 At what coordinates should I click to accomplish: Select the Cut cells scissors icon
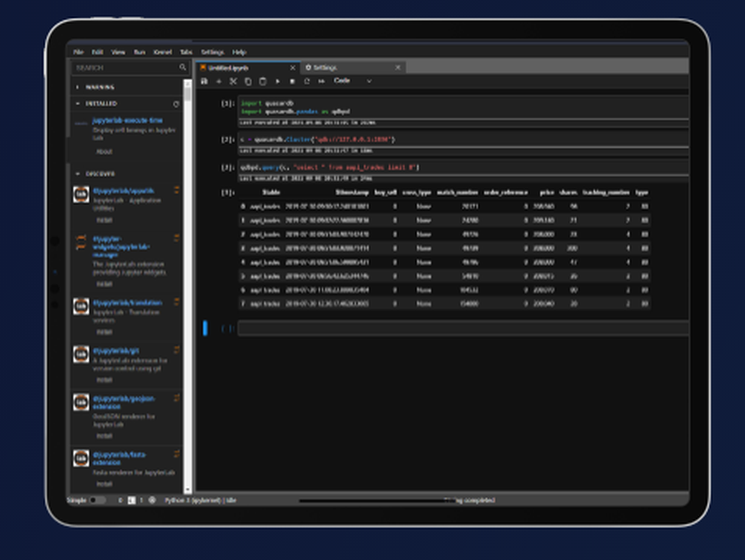(233, 81)
